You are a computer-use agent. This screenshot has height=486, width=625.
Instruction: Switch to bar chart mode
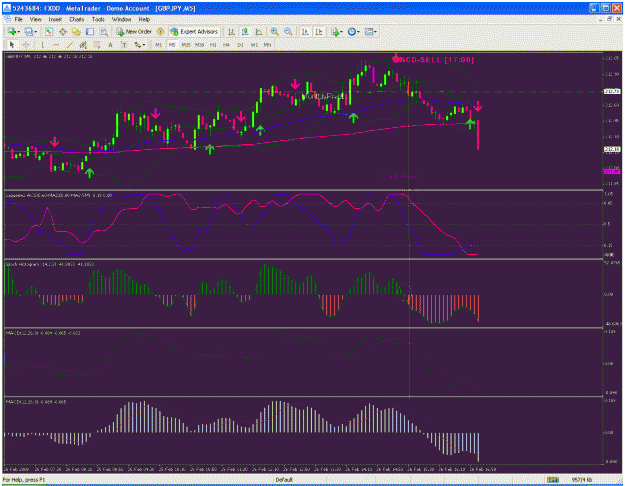[231, 31]
